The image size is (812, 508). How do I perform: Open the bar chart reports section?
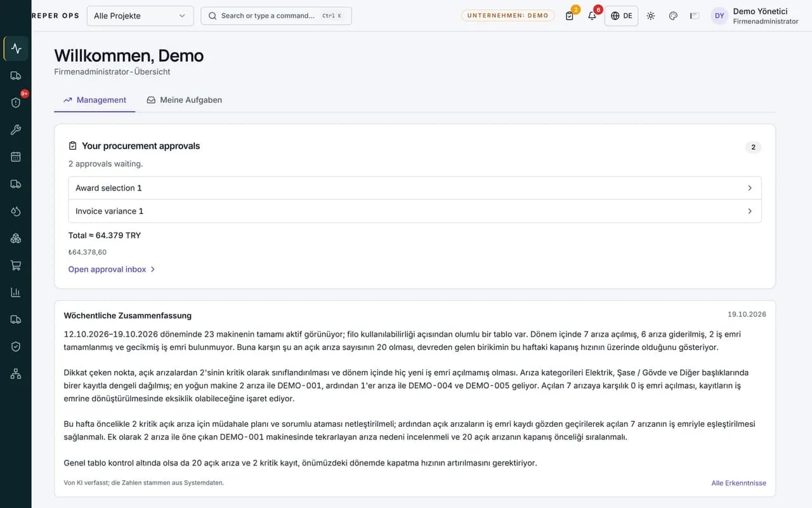click(16, 293)
